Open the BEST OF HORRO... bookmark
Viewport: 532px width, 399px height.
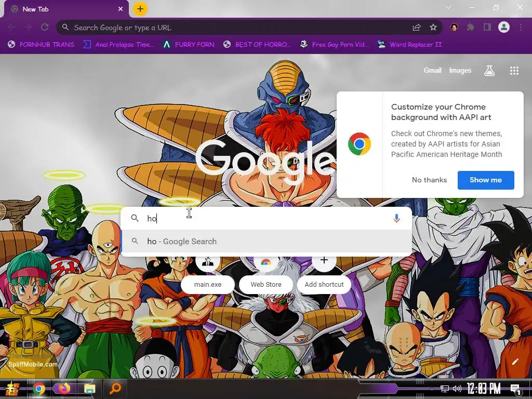[x=258, y=45]
